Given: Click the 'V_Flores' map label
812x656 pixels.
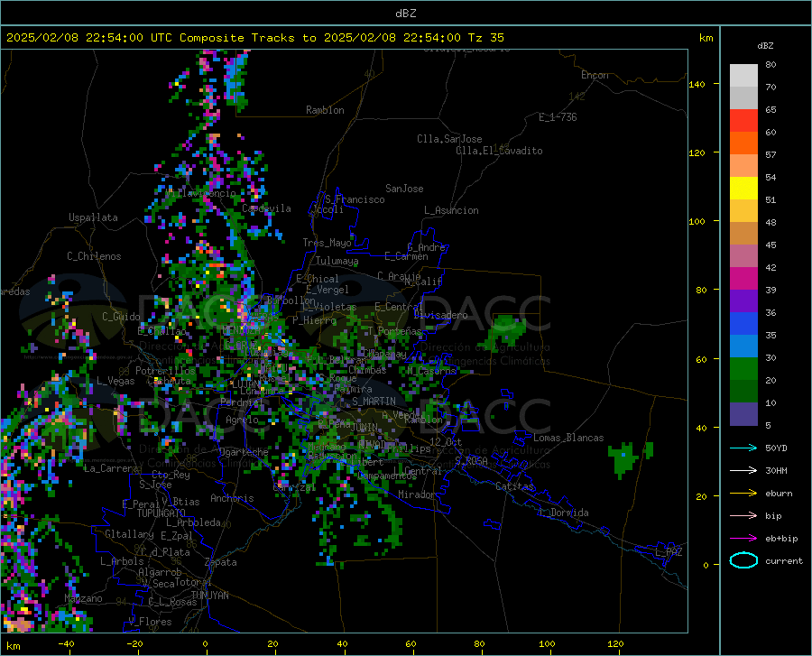Looking at the screenshot, I should pos(150,622).
